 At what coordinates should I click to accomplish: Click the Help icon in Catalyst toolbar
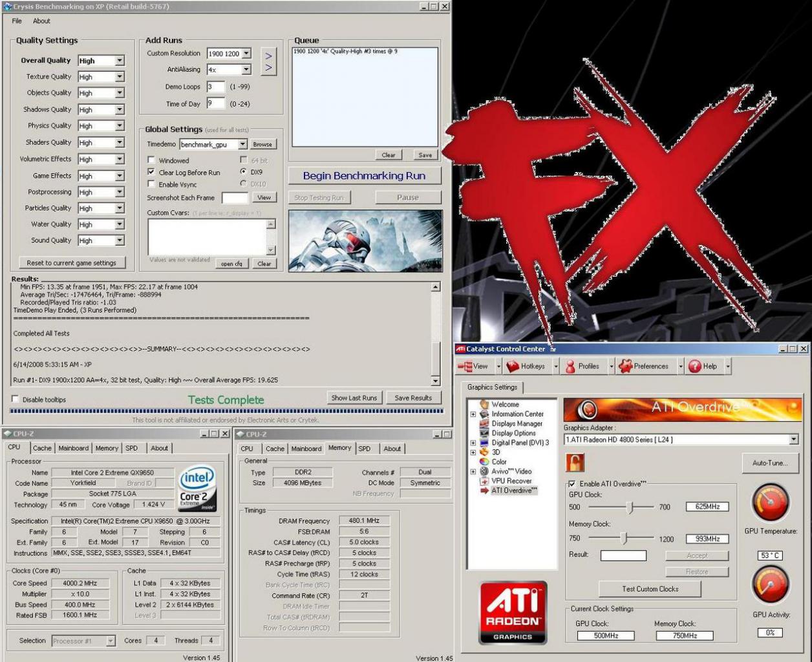tap(695, 366)
